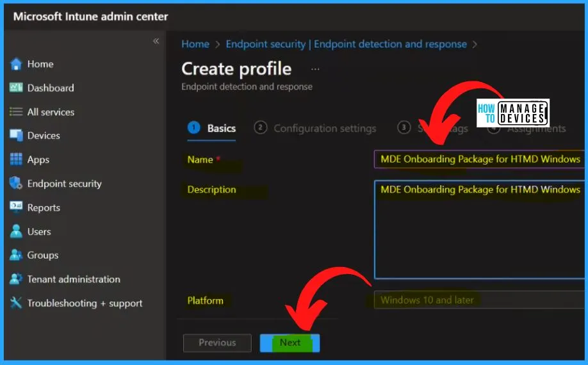Viewport: 588px width, 365px height.
Task: Click the Home house icon in sidebar
Action: [x=16, y=64]
